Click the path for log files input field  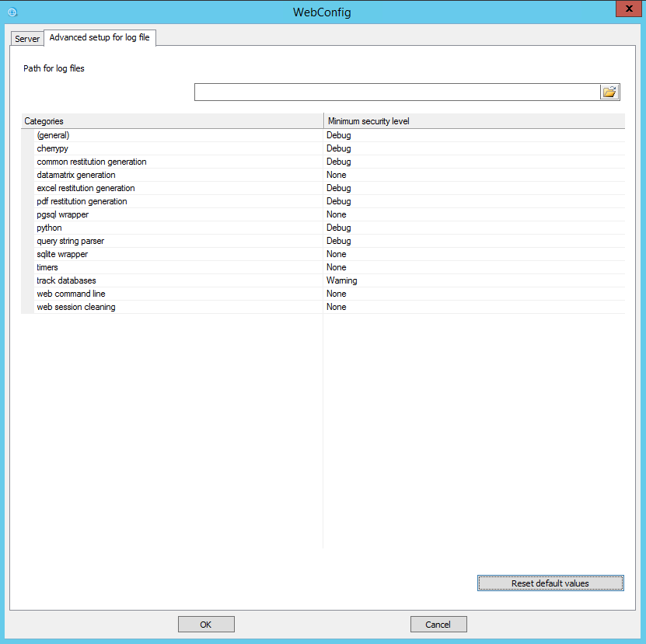click(396, 92)
